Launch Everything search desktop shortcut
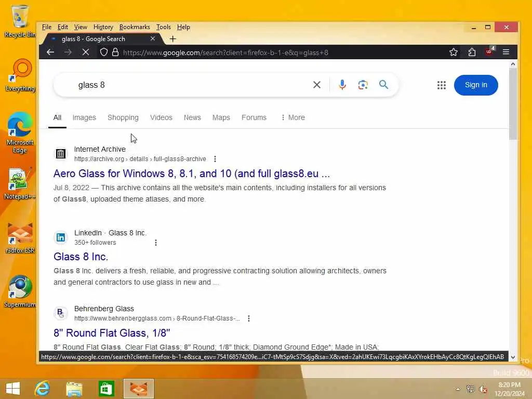The width and height of the screenshot is (532, 399). [x=20, y=75]
